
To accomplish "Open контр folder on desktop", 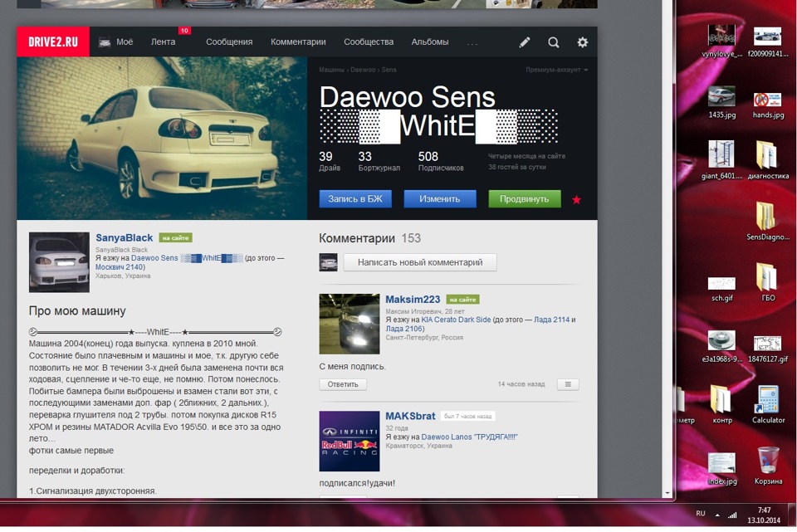I will click(721, 404).
